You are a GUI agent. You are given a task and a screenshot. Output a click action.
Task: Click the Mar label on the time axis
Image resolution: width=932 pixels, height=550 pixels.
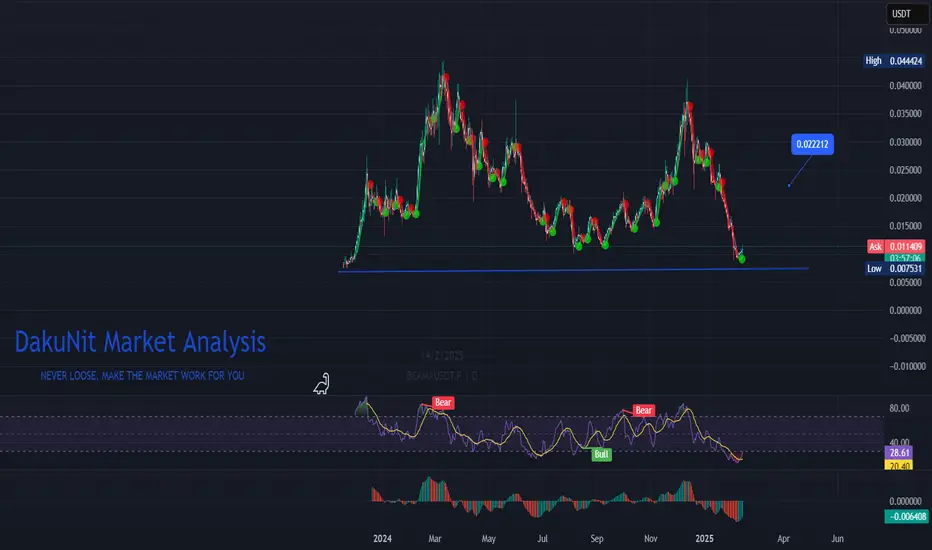[x=434, y=539]
